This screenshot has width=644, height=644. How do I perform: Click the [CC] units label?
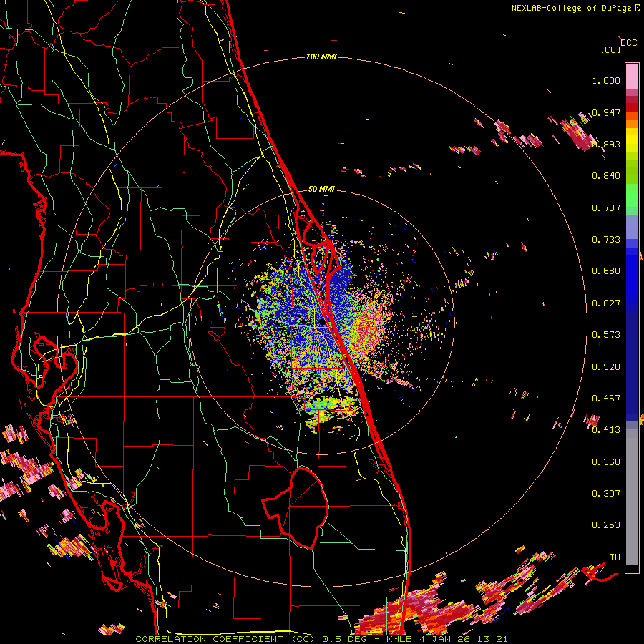pyautogui.click(x=610, y=49)
